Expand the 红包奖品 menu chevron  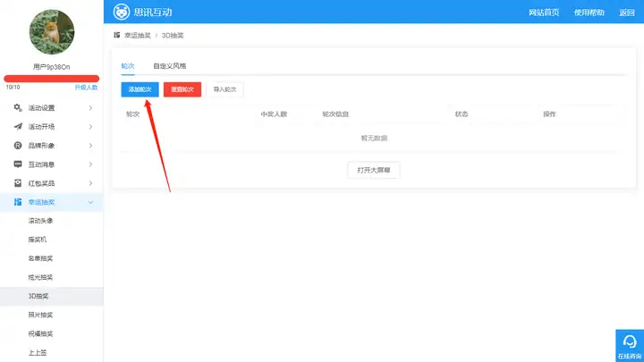tap(90, 183)
